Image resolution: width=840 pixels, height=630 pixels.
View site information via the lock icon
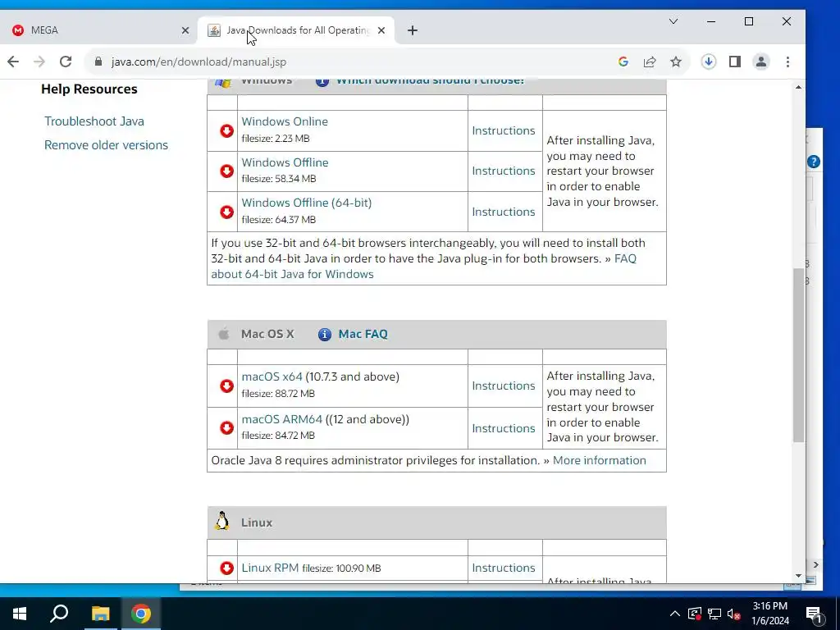tap(98, 62)
